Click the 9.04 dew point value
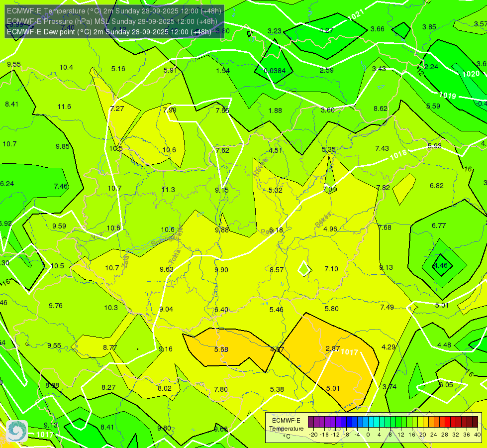The width and height of the screenshot is (487, 448). click(166, 309)
